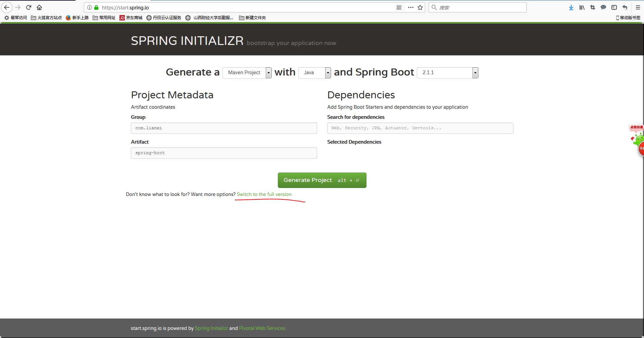Click the Artifact input field

tap(224, 153)
